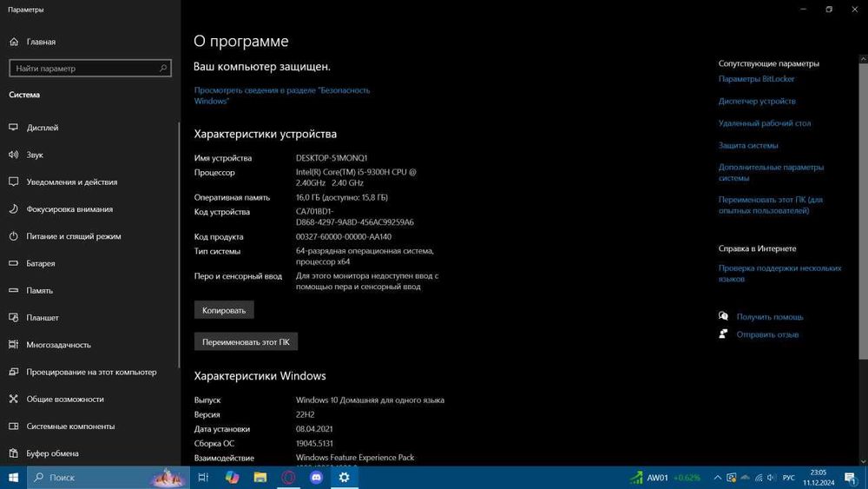Click Копировать device specs button

pyautogui.click(x=224, y=310)
